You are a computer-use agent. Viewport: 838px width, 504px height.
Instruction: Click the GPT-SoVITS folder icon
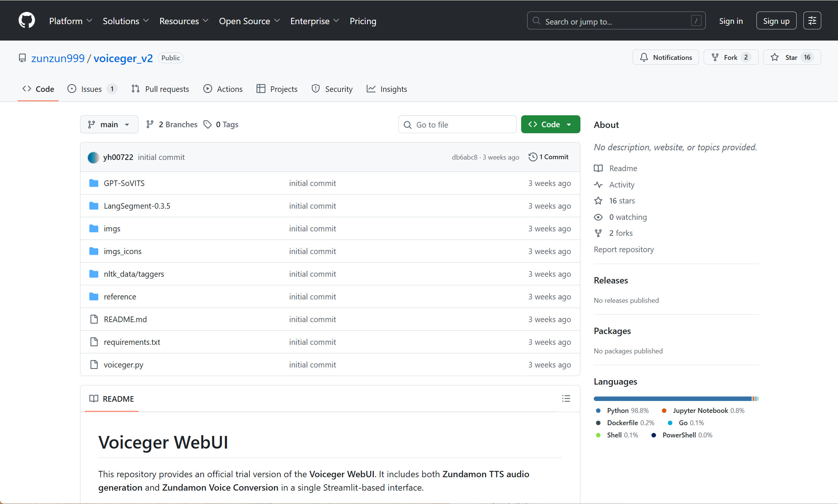(94, 183)
